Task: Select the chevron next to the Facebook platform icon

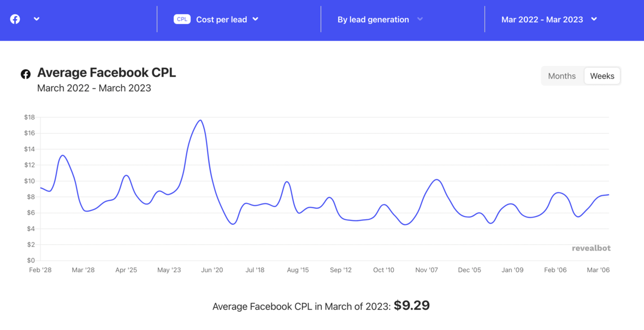Action: click(x=37, y=19)
